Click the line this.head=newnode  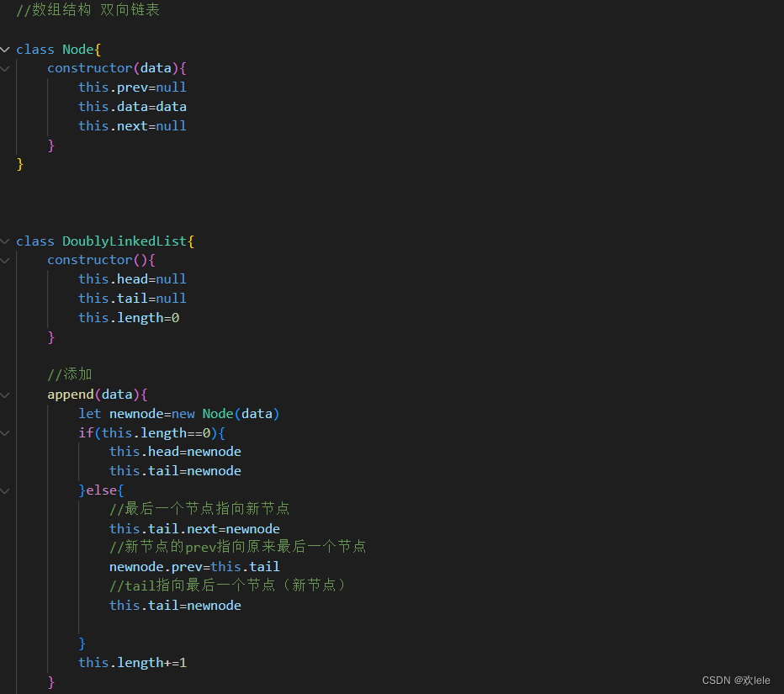click(176, 452)
